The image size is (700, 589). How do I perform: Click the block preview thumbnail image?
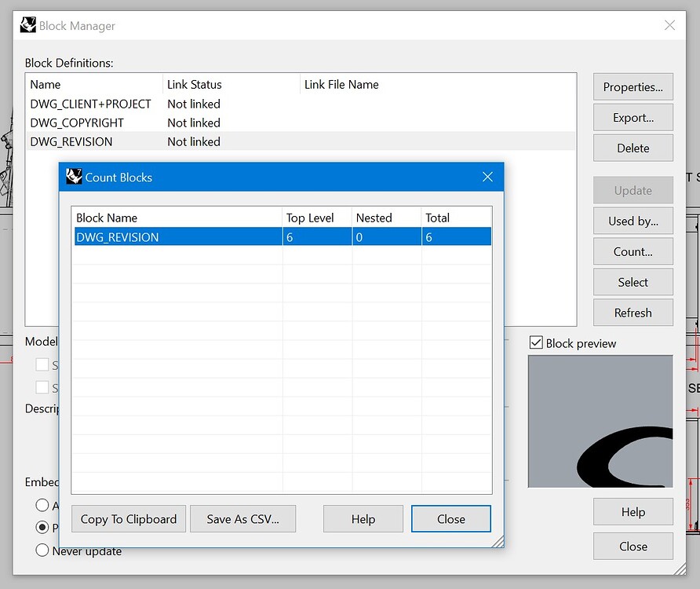click(x=600, y=422)
